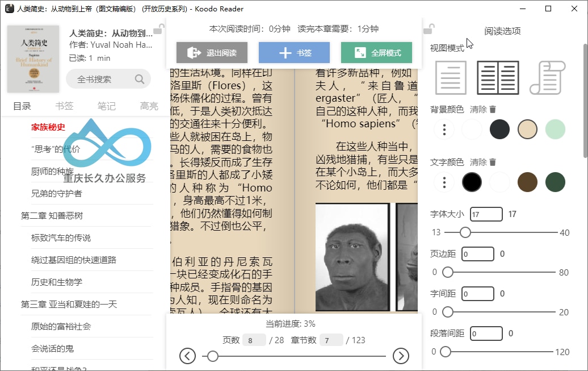Open more background color options
Screen dimensions: 588x371
click(x=444, y=130)
